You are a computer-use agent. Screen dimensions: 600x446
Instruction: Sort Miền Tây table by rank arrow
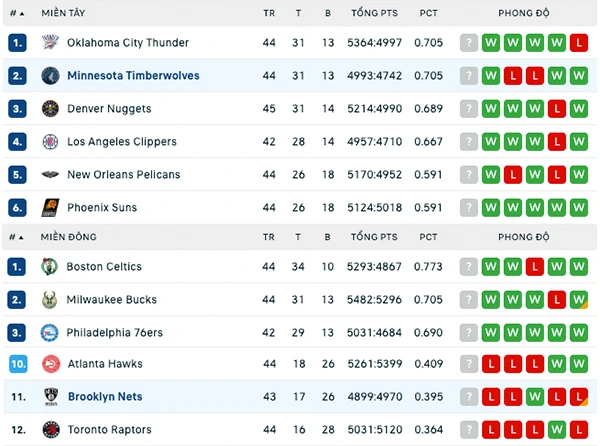click(x=17, y=13)
